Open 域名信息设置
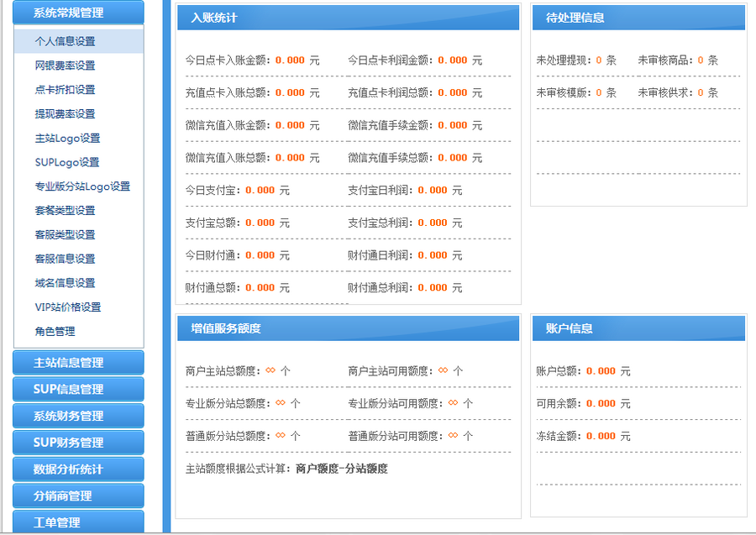Viewport: 756px width, 535px height. pos(65,282)
